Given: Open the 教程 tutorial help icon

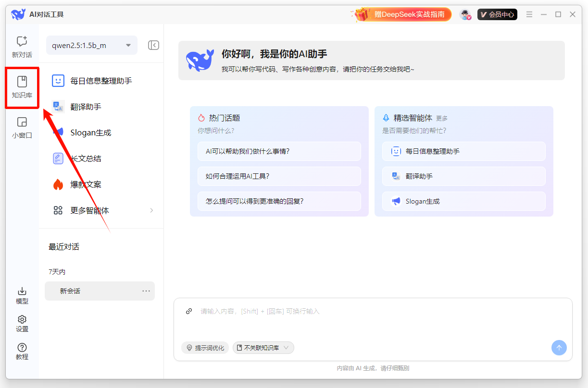Looking at the screenshot, I should pyautogui.click(x=22, y=351).
